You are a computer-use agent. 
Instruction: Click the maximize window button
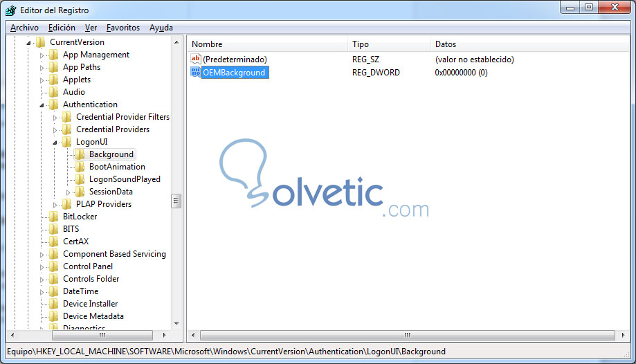pyautogui.click(x=589, y=7)
